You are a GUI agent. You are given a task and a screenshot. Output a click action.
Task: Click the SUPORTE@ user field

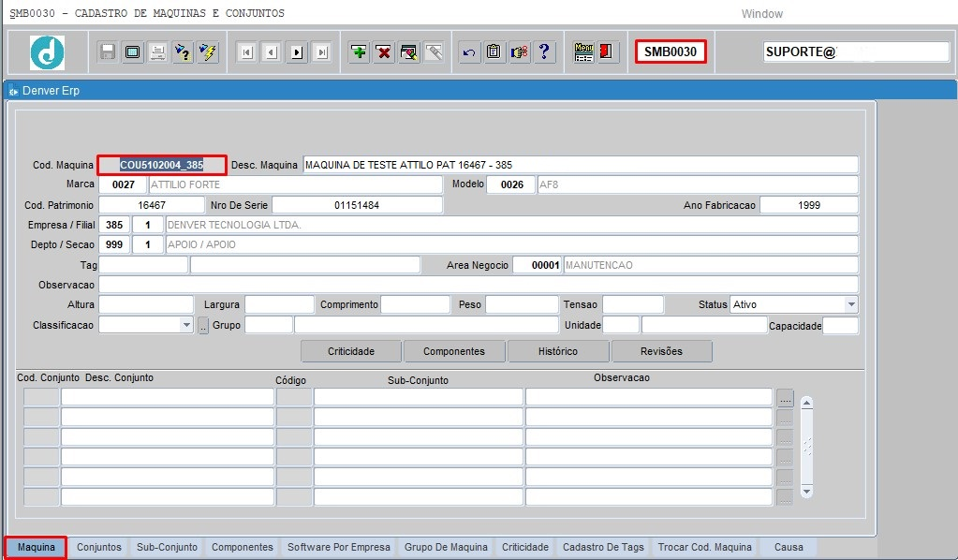pyautogui.click(x=856, y=52)
